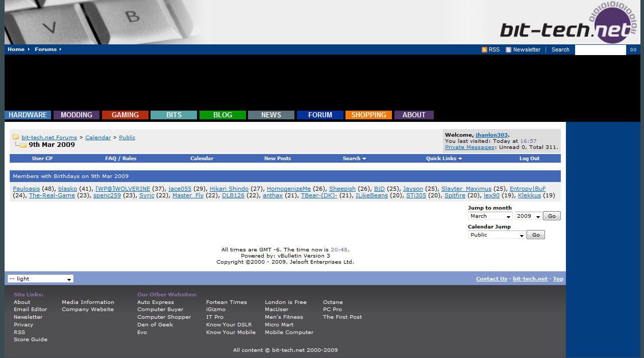Focus the search input field in header
Screen dimensions: 644x358
[x=600, y=50]
